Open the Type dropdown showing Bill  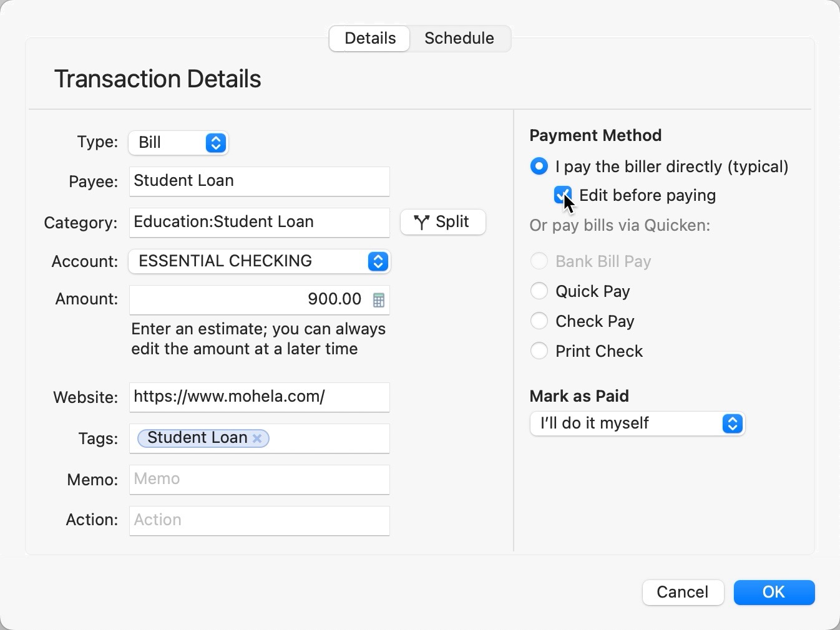pyautogui.click(x=178, y=143)
